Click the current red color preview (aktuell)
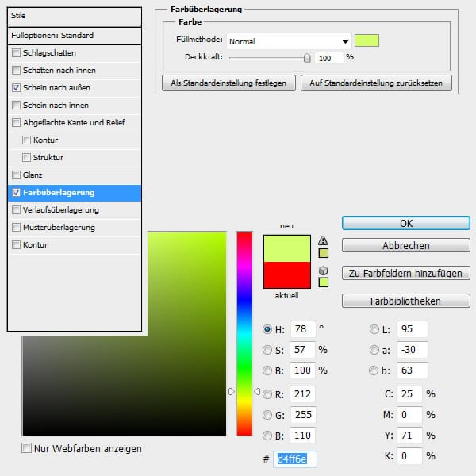Image resolution: width=476 pixels, height=476 pixels. (x=287, y=274)
